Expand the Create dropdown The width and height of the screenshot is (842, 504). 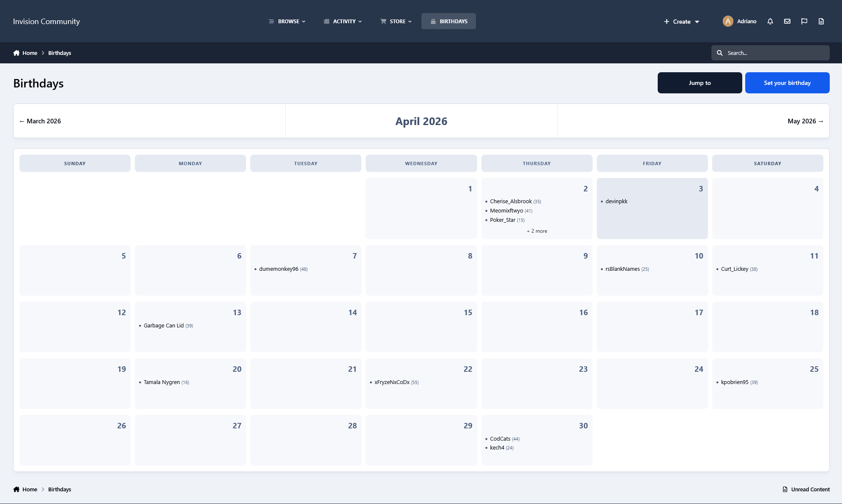[x=681, y=21]
